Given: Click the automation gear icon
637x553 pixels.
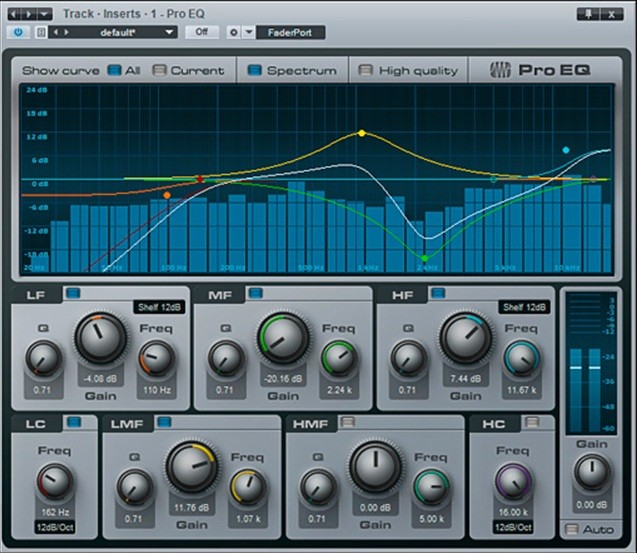Looking at the screenshot, I should [x=234, y=32].
